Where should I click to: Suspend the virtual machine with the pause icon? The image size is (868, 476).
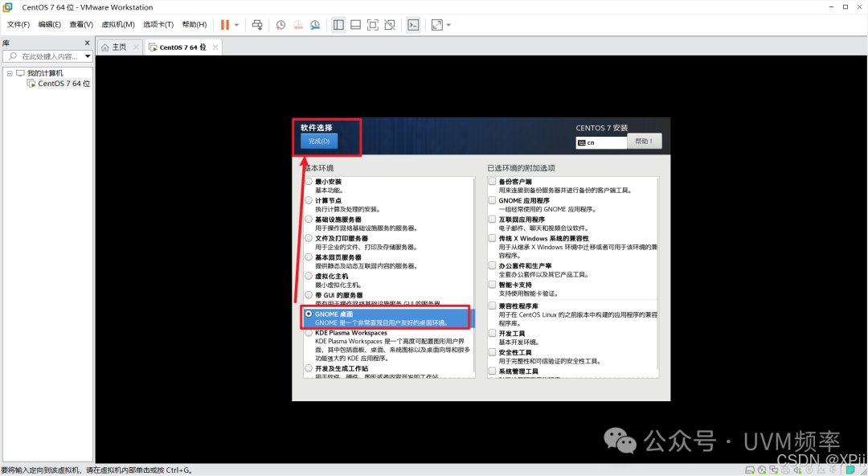click(224, 24)
